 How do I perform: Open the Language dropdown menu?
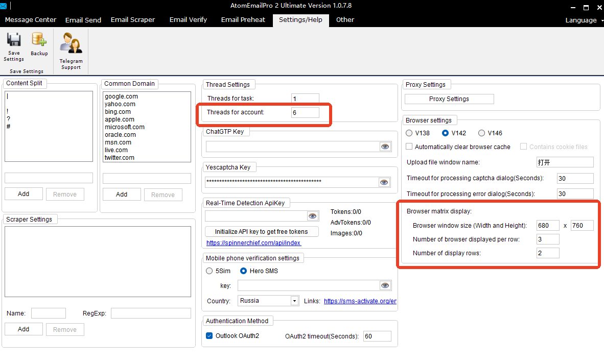pos(584,20)
